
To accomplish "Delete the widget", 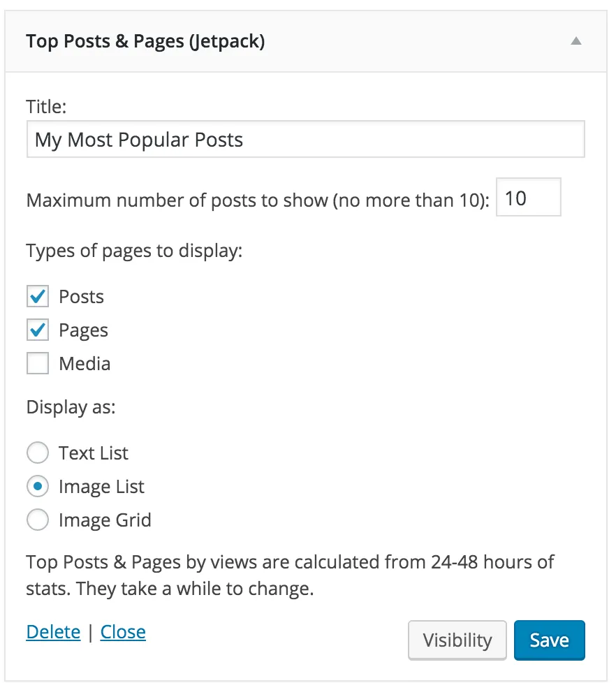I will click(53, 632).
